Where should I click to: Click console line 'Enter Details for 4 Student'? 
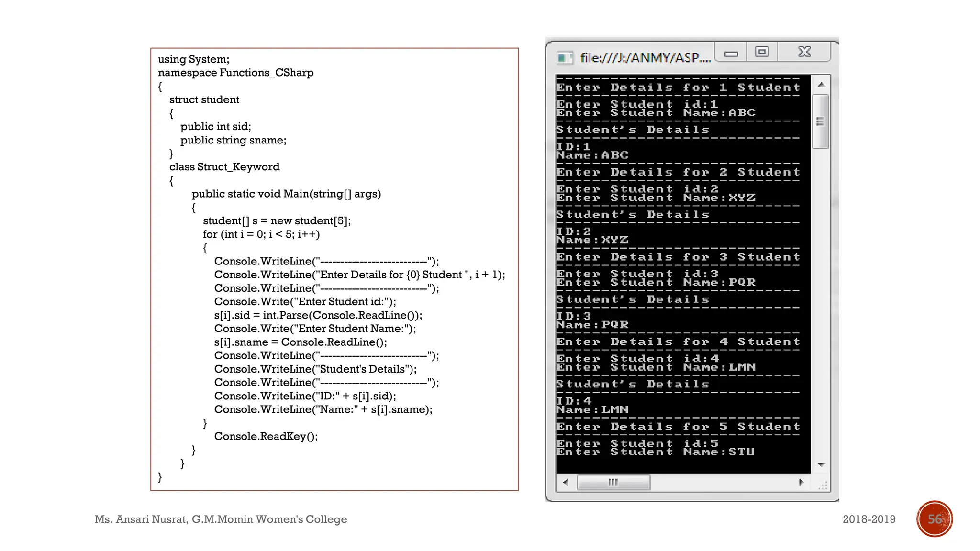[x=678, y=342]
